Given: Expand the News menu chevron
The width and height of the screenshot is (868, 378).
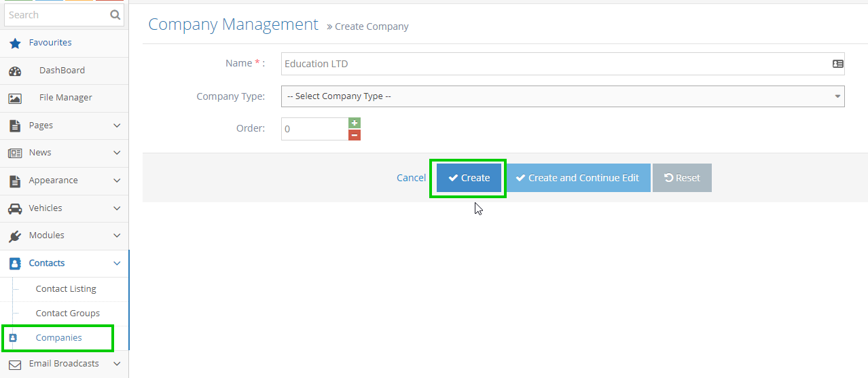Looking at the screenshot, I should coord(117,153).
